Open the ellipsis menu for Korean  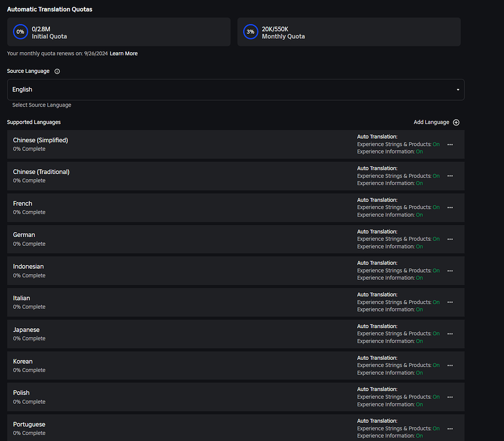click(x=450, y=366)
